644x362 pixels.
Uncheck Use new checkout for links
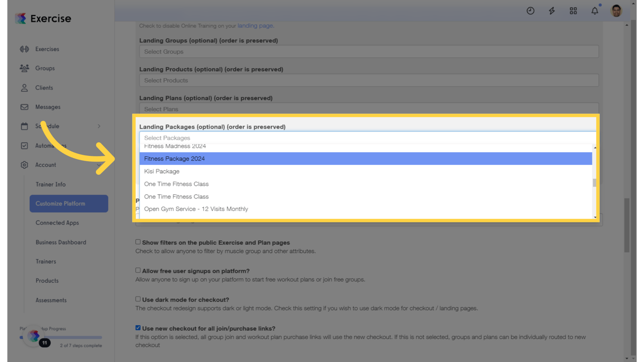point(138,328)
